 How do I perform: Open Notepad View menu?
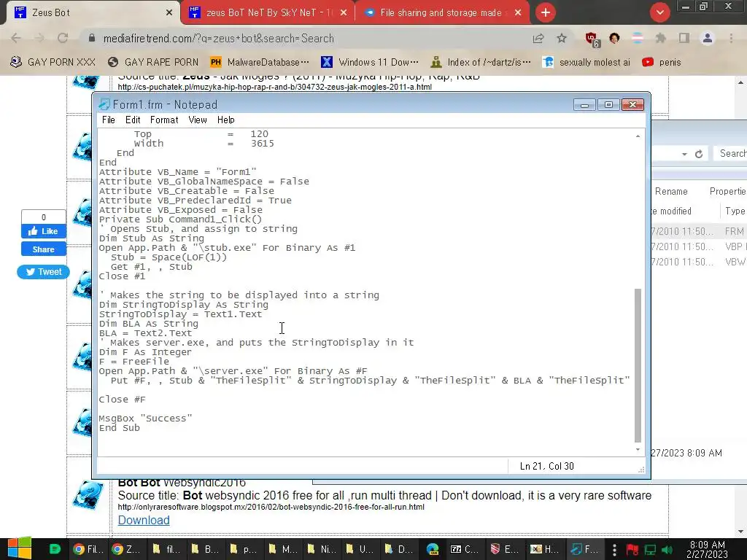pos(197,120)
